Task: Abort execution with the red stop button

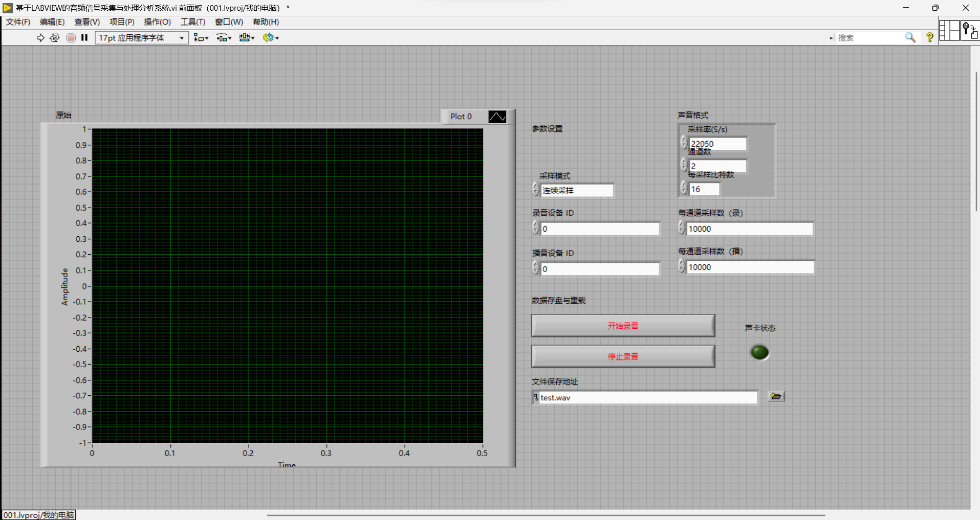Action: 71,38
